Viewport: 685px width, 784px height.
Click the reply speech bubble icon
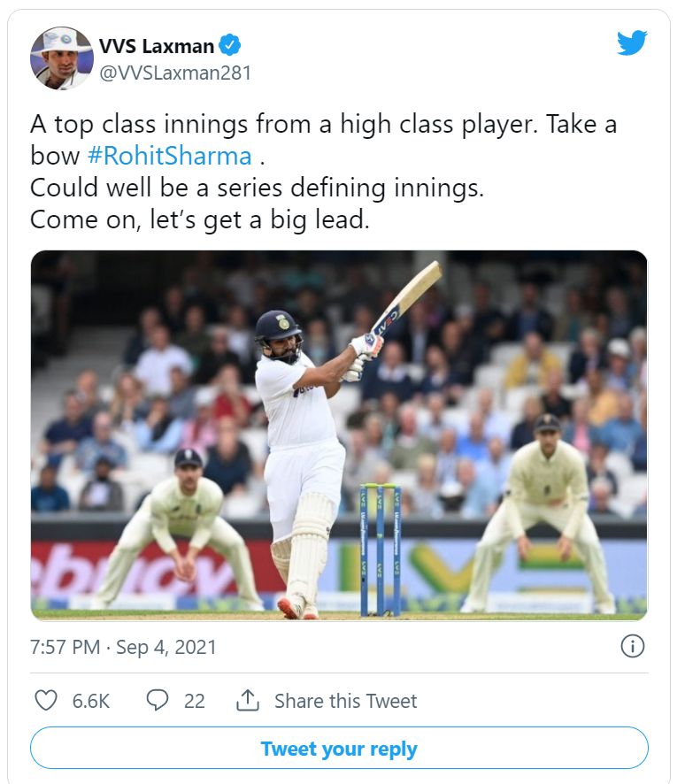click(x=158, y=701)
